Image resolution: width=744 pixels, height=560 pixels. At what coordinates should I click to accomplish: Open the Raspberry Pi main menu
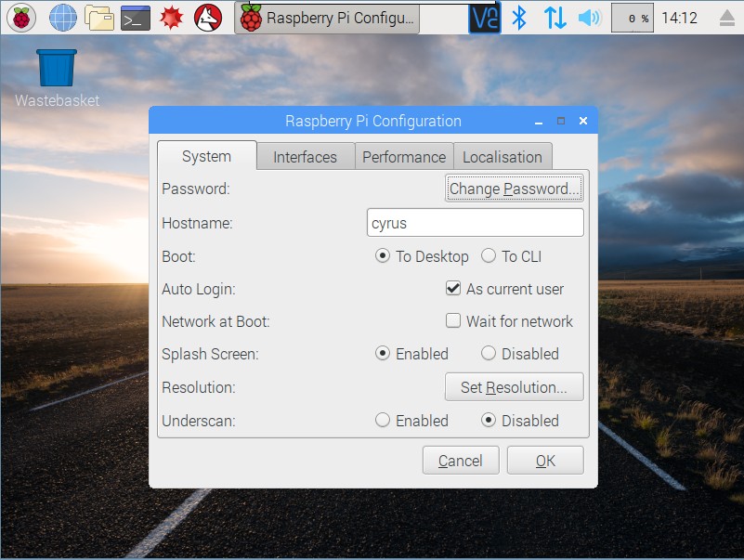coord(21,18)
